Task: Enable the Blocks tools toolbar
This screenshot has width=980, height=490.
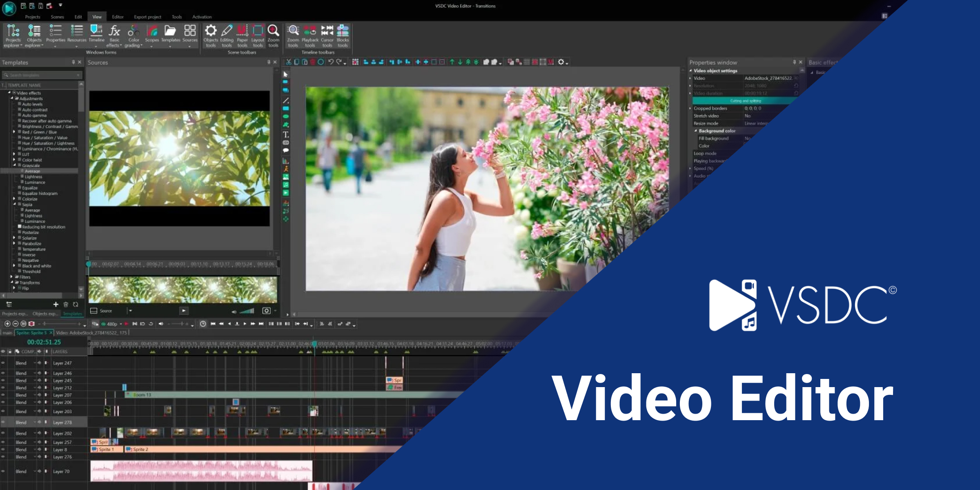Action: click(343, 35)
